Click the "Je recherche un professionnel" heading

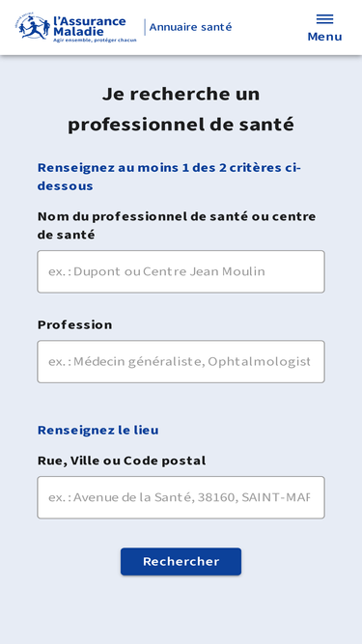[x=181, y=109]
